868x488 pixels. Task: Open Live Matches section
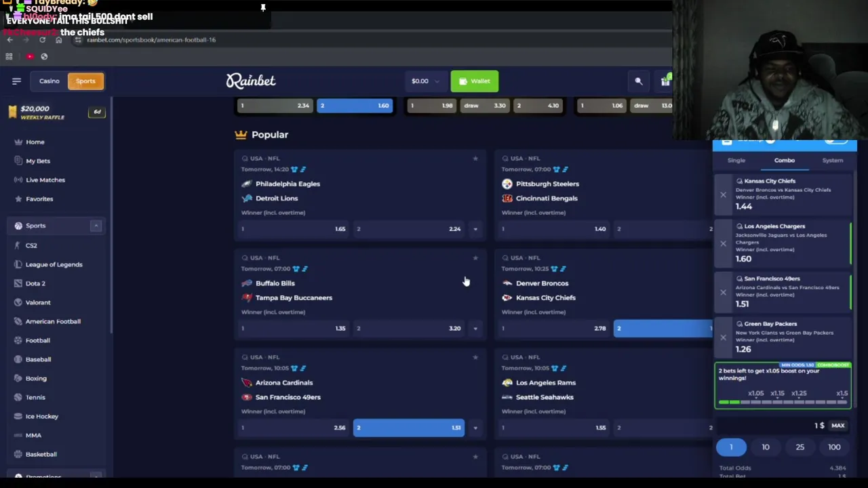pyautogui.click(x=45, y=180)
